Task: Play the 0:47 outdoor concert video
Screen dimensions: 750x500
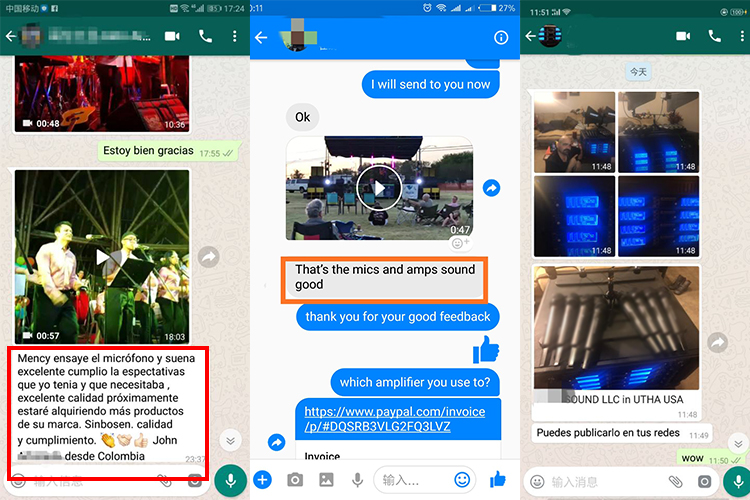Action: pos(379,188)
